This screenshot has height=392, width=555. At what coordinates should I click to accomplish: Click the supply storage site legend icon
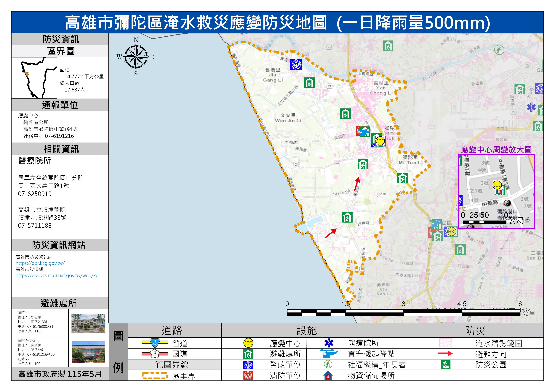click(x=328, y=376)
